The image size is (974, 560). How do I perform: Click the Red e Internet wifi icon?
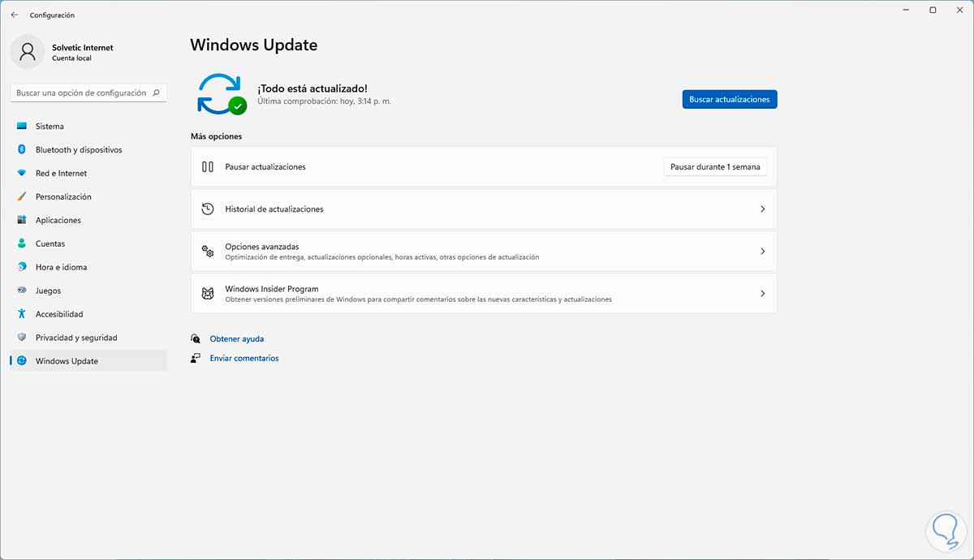tap(21, 174)
